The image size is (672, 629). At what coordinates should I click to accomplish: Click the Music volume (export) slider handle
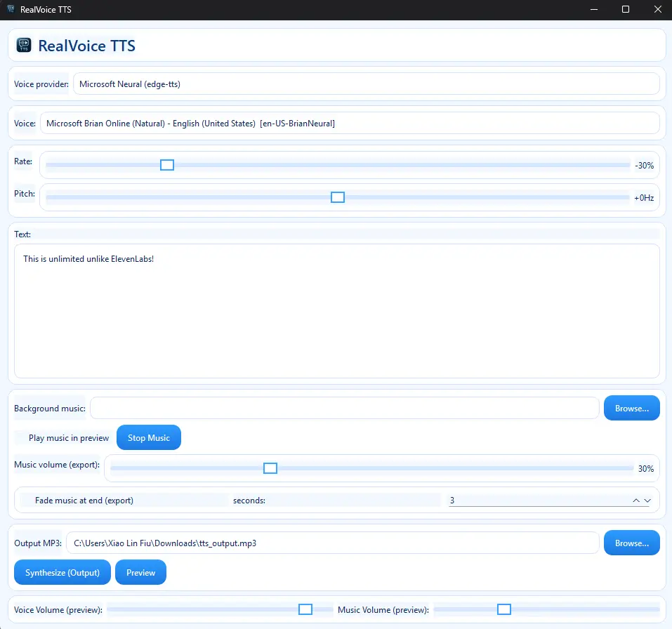270,468
